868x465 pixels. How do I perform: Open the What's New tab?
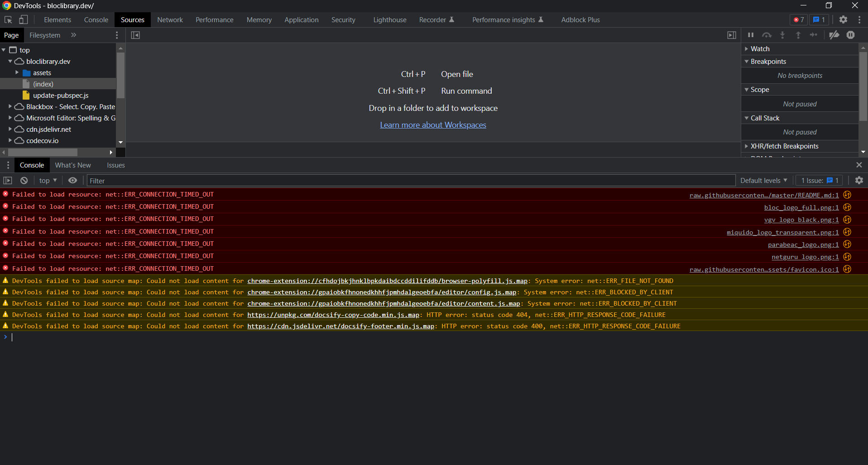click(72, 165)
